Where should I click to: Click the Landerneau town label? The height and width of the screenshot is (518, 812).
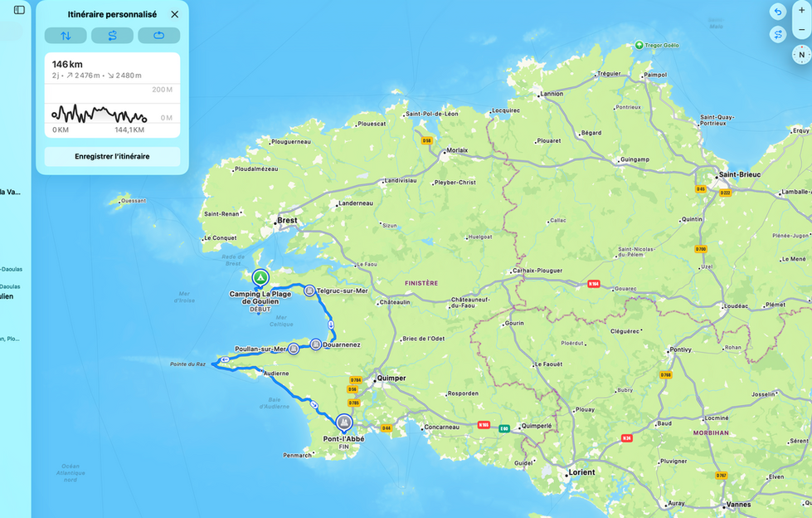pos(356,203)
